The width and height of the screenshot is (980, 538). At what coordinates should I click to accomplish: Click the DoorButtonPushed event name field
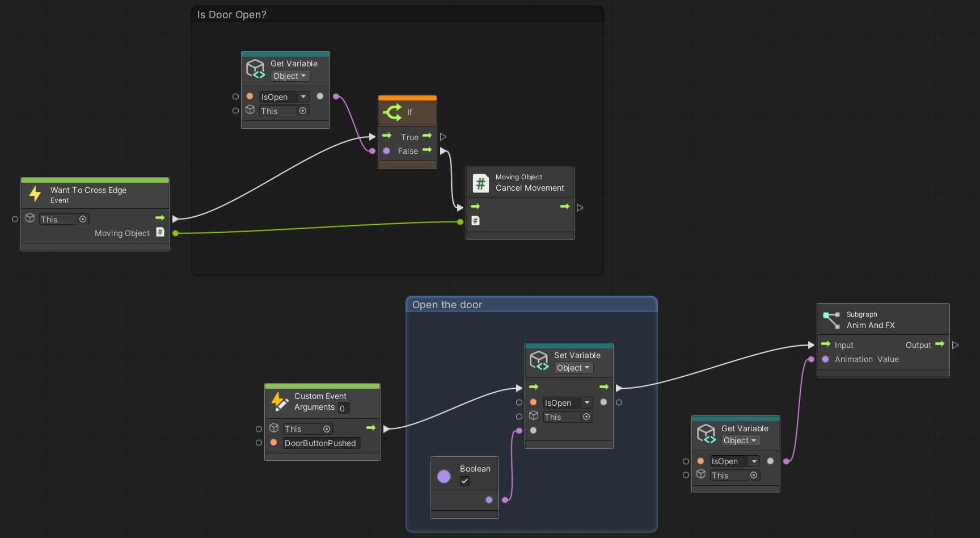(321, 443)
